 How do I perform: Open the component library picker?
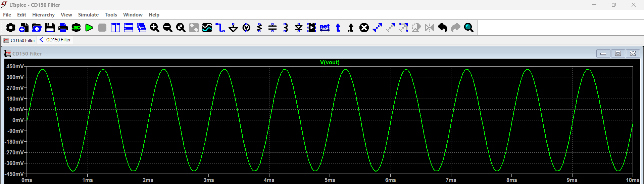point(312,28)
